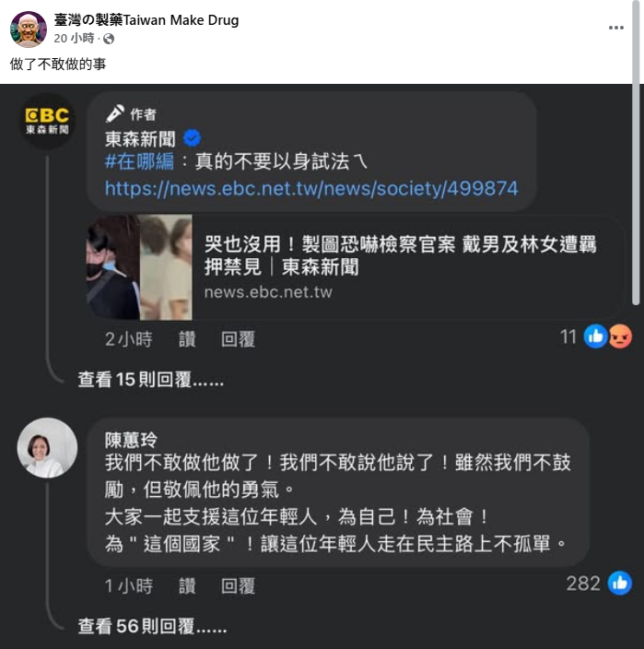This screenshot has height=649, width=644.
Task: Open the three-dot post options menu
Action: (615, 28)
